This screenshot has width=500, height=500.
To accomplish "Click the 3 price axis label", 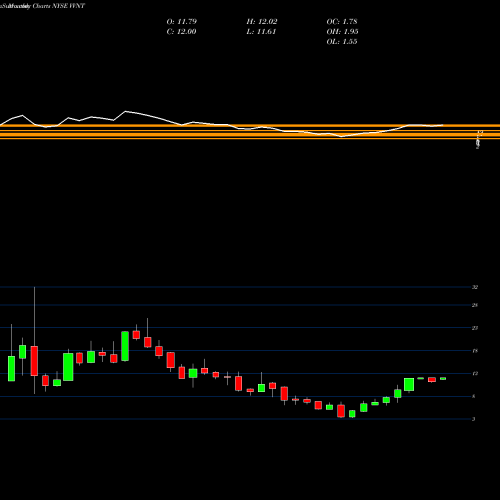I will (474, 419).
